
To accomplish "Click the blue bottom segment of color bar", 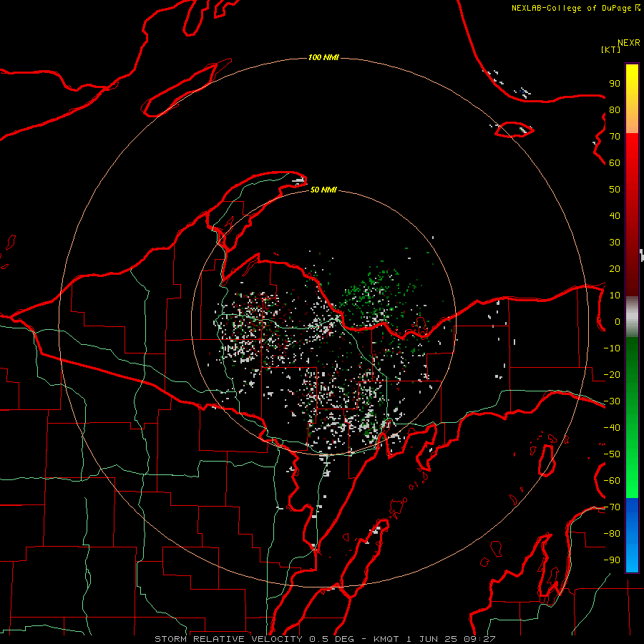I will [632, 535].
